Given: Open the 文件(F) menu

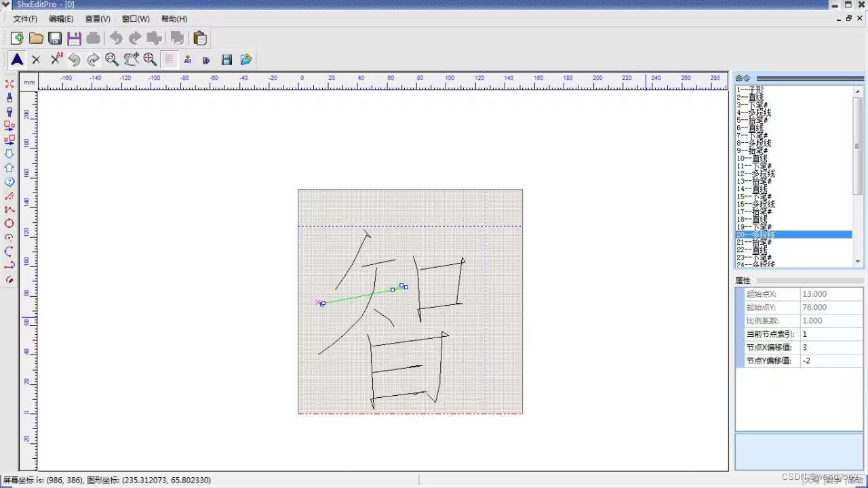Looking at the screenshot, I should [24, 18].
